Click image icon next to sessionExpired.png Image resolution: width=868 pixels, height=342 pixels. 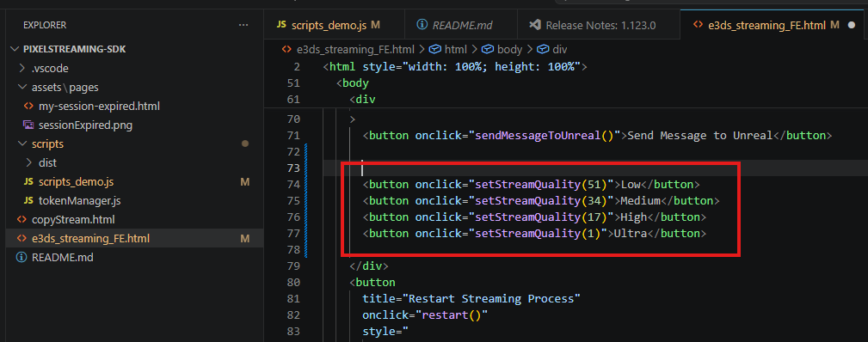pos(28,125)
